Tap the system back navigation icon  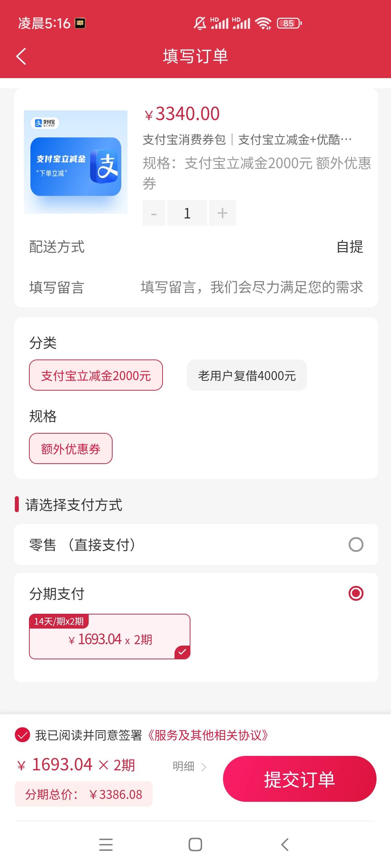[x=285, y=844]
